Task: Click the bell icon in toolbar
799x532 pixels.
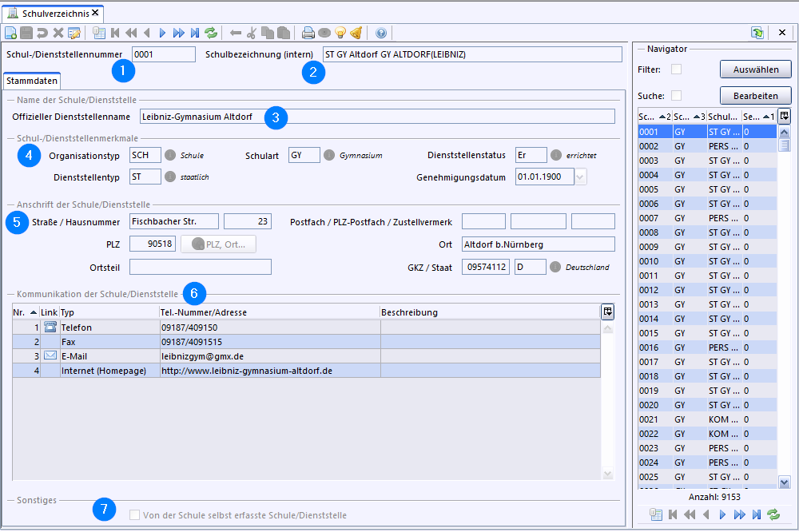Action: (x=356, y=33)
